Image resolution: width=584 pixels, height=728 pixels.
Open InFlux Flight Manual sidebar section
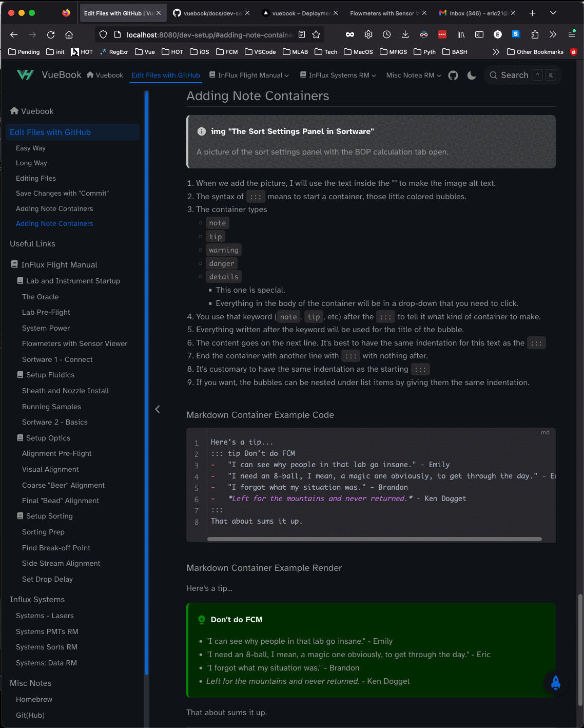coord(54,265)
